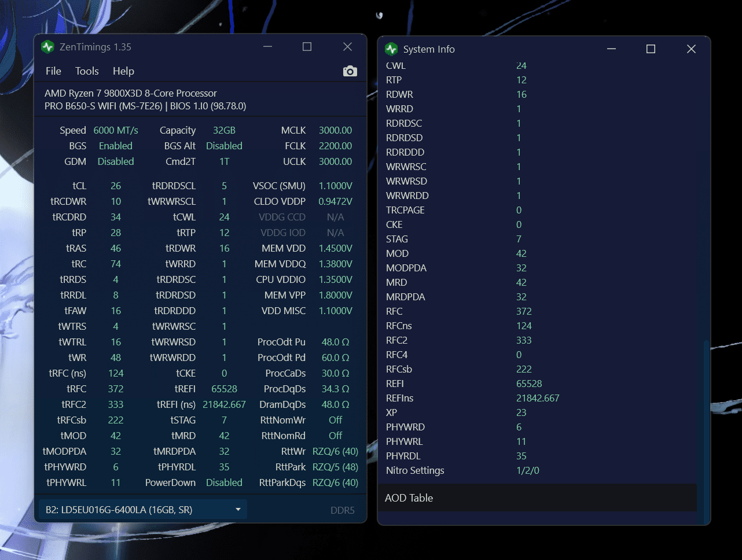
Task: Click the tWR value 48
Action: [116, 358]
